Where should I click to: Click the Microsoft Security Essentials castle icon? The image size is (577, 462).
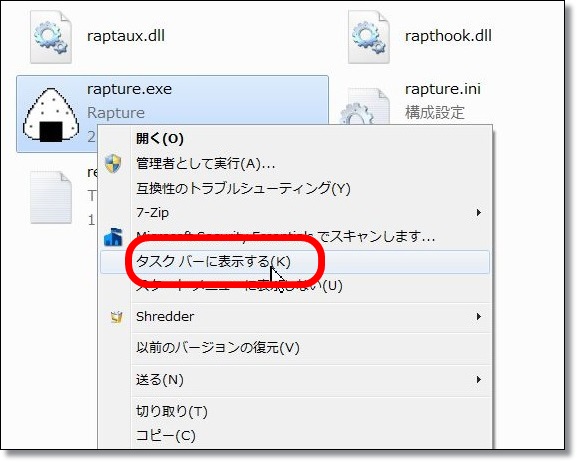tap(113, 237)
